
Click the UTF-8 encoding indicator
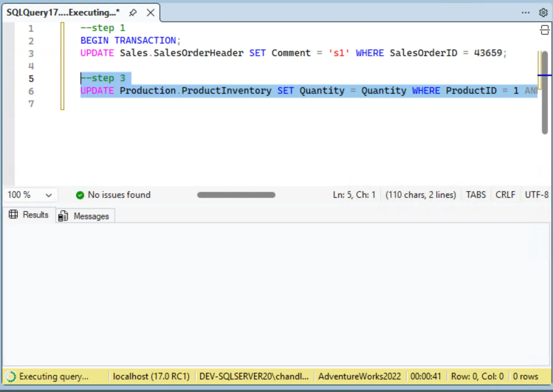(536, 195)
